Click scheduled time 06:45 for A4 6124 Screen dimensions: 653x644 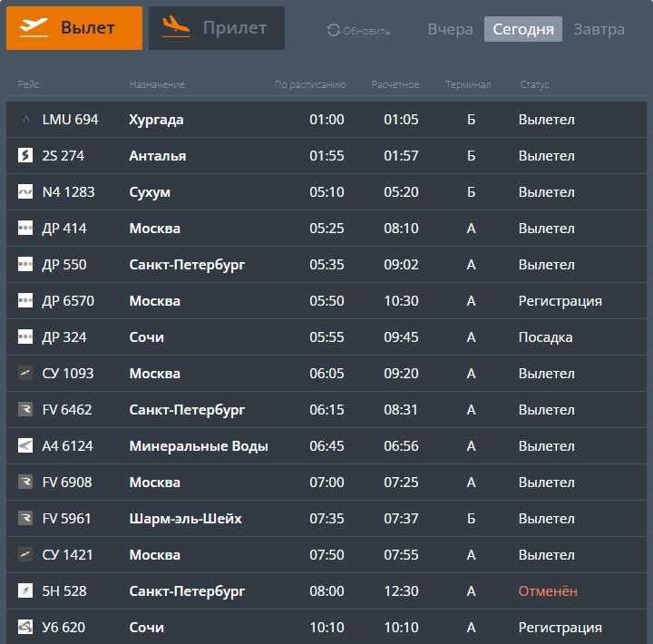(x=326, y=445)
